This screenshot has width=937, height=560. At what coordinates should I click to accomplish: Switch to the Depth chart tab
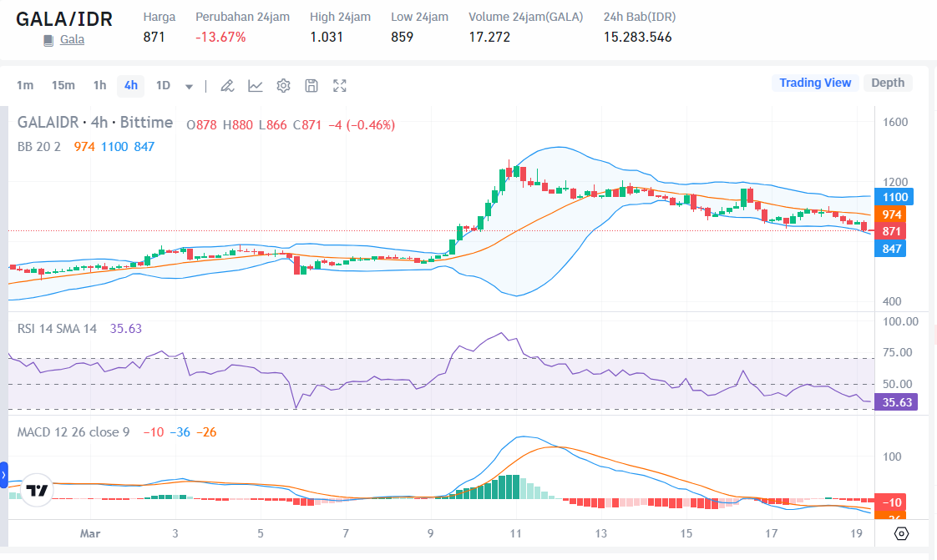pyautogui.click(x=888, y=83)
